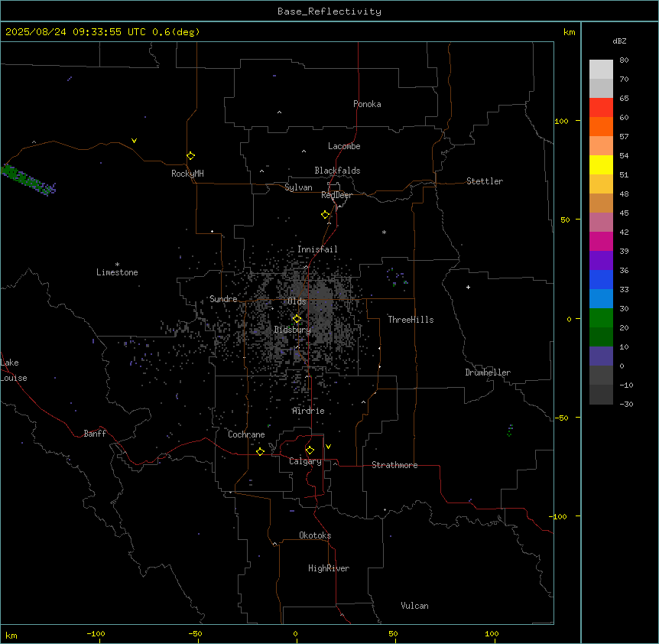Click the km unit label at bottom left
This screenshot has height=644, width=659.
(x=11, y=635)
